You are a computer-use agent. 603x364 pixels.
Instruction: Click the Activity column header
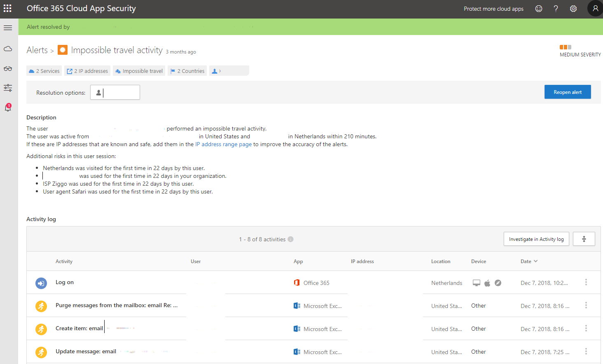pyautogui.click(x=64, y=261)
